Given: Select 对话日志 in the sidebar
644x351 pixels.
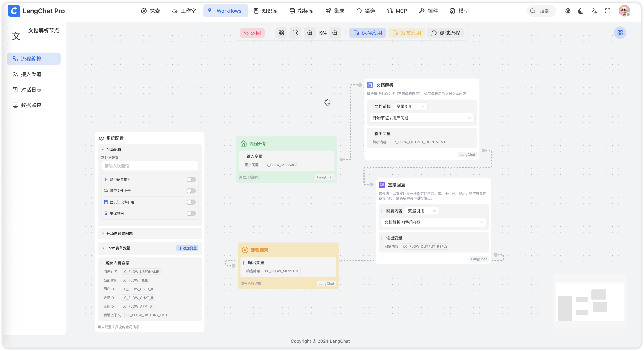Looking at the screenshot, I should [x=31, y=90].
